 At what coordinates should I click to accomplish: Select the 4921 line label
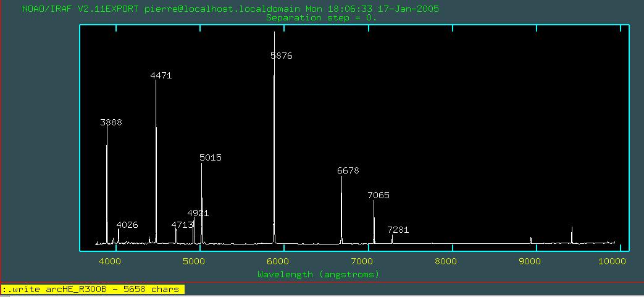point(198,213)
